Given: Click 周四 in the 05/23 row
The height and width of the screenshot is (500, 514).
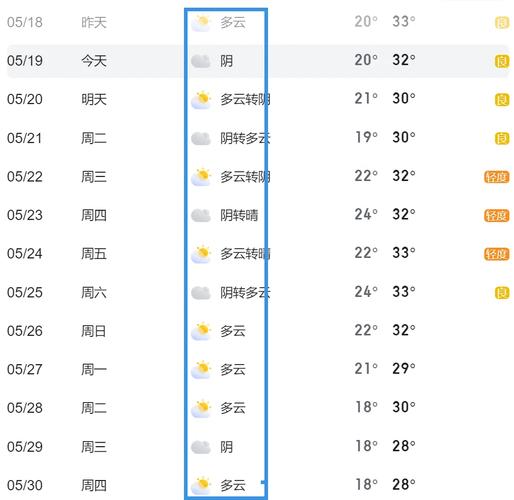Looking at the screenshot, I should 94,215.
